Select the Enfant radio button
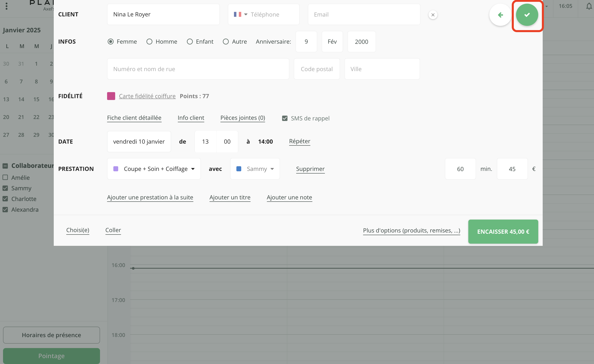Viewport: 594px width, 364px height. pyautogui.click(x=190, y=41)
